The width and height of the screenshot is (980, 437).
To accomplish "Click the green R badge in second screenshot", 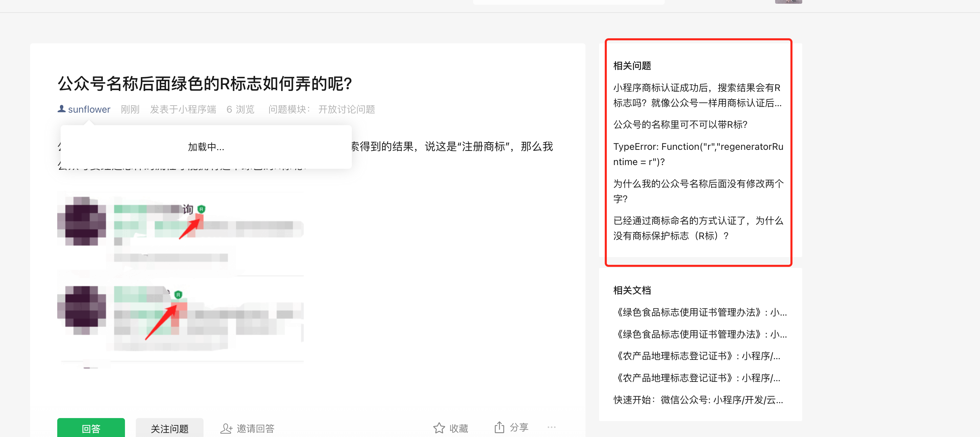I will [x=178, y=295].
